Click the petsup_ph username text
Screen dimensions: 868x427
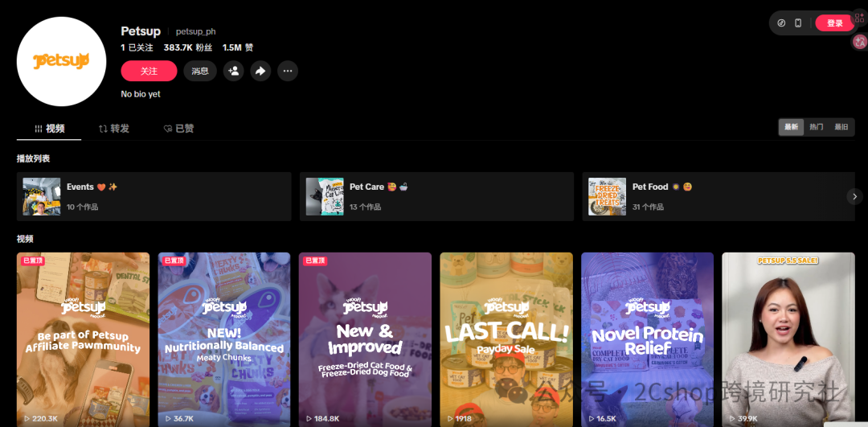pos(195,31)
